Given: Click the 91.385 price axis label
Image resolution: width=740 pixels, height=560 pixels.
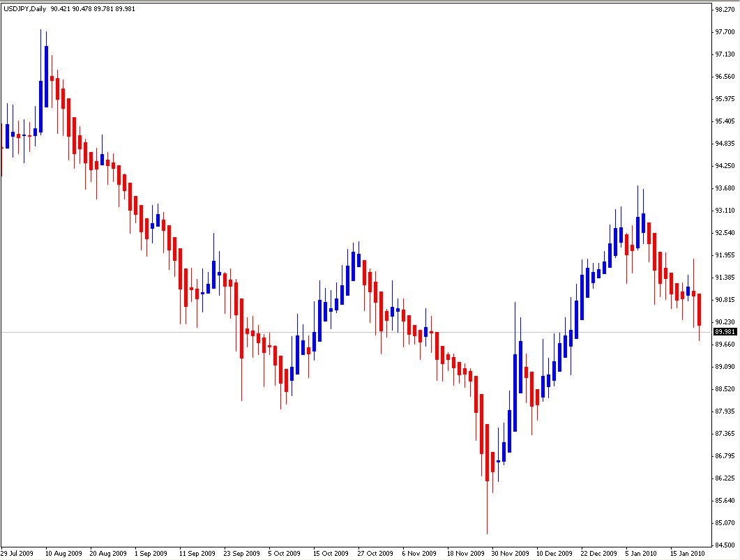Looking at the screenshot, I should click(x=725, y=278).
